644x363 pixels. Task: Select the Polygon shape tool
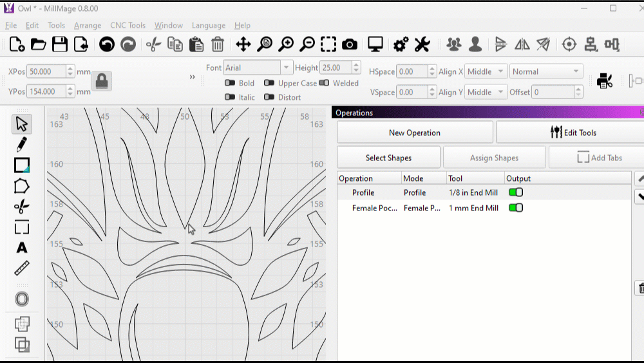tap(22, 186)
